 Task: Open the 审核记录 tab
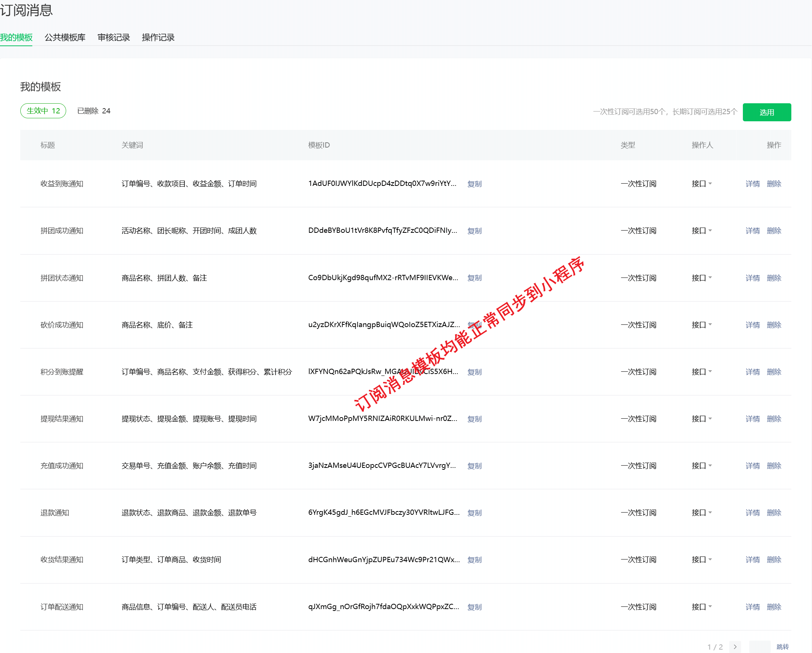pos(114,37)
